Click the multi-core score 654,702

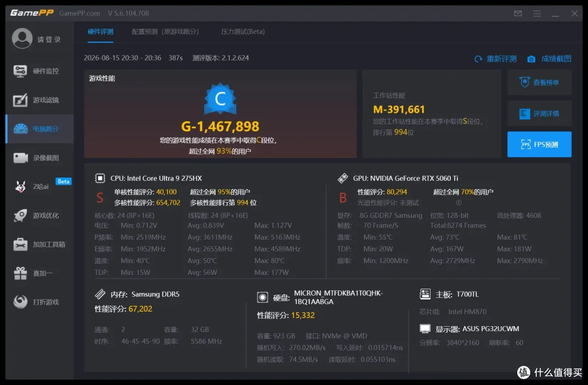(168, 203)
